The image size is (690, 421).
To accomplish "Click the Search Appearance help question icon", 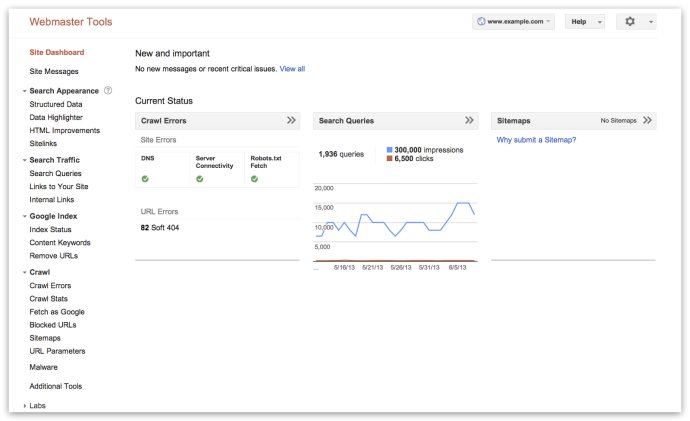I will 108,91.
